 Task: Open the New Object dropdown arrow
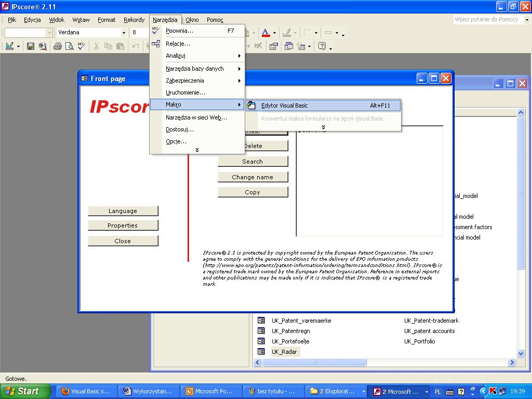(309, 46)
